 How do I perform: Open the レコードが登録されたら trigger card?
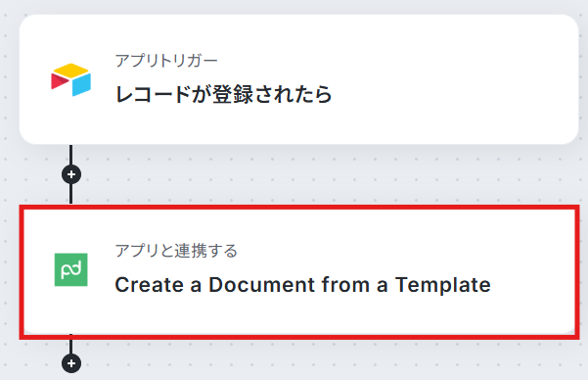(x=298, y=79)
